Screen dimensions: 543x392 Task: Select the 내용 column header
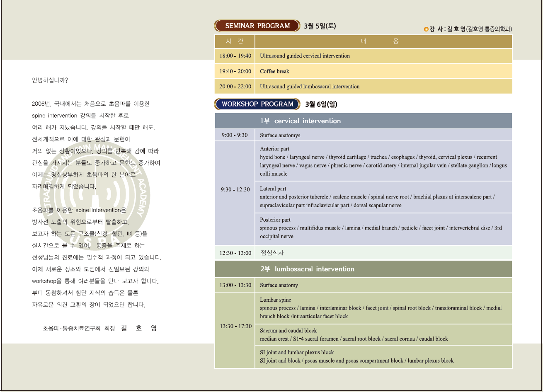[x=383, y=41]
